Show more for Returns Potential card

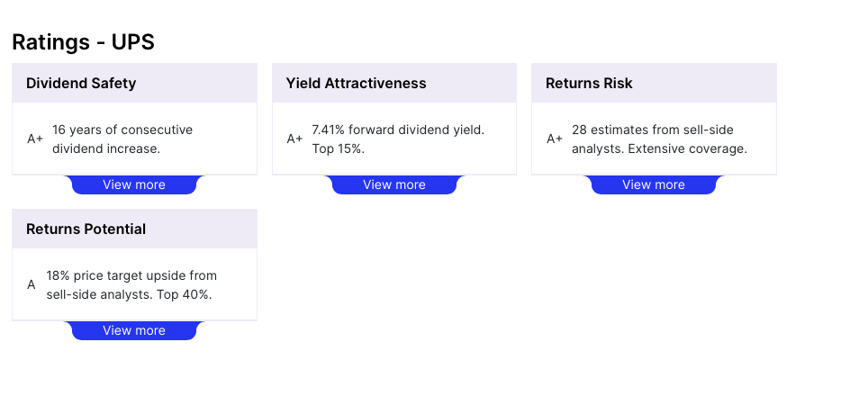coord(134,330)
